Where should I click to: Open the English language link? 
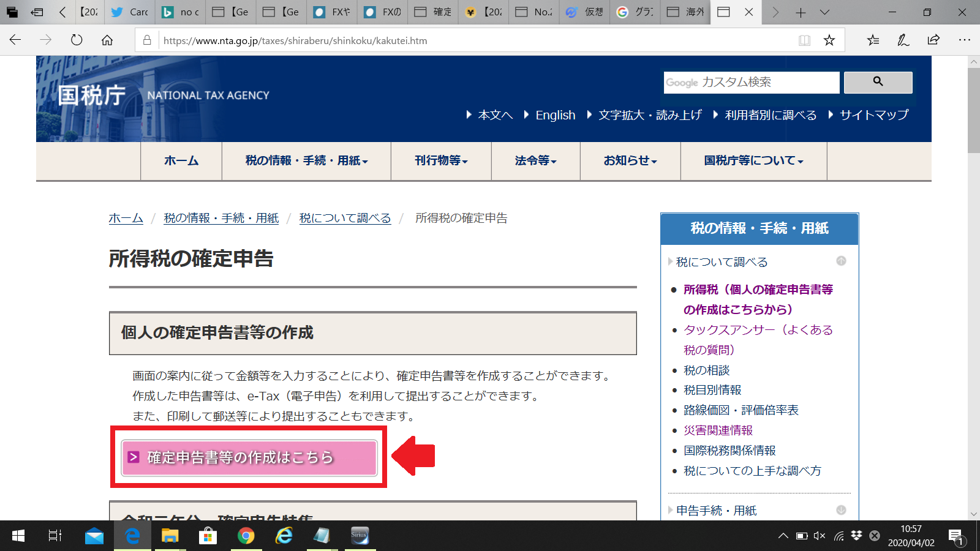[555, 115]
